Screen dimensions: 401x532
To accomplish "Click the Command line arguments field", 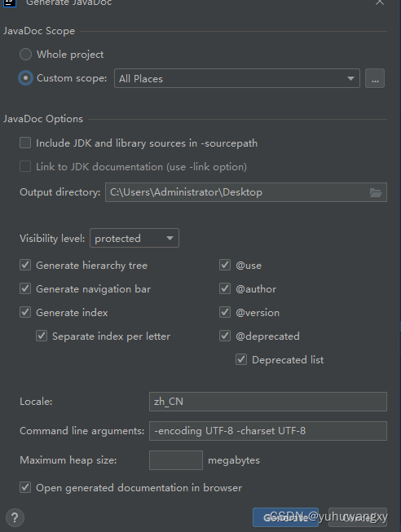I will pyautogui.click(x=268, y=431).
